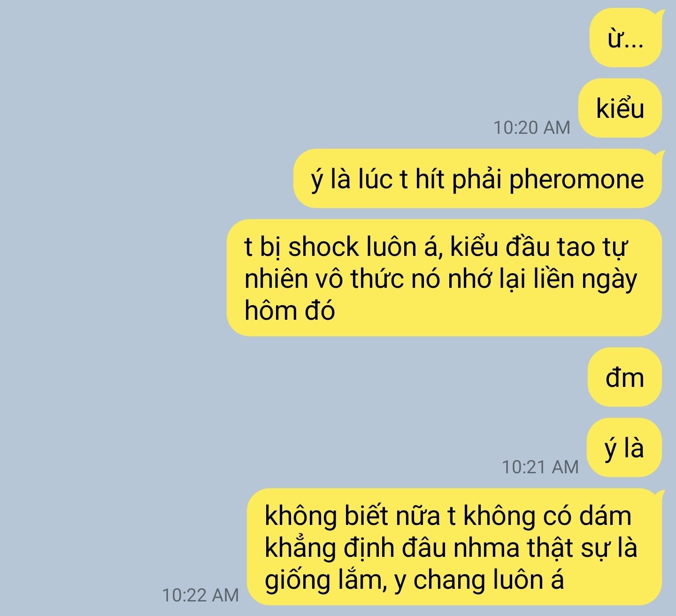676x616 pixels.
Task: Select the short 'ý là' bubble
Action: [x=624, y=447]
